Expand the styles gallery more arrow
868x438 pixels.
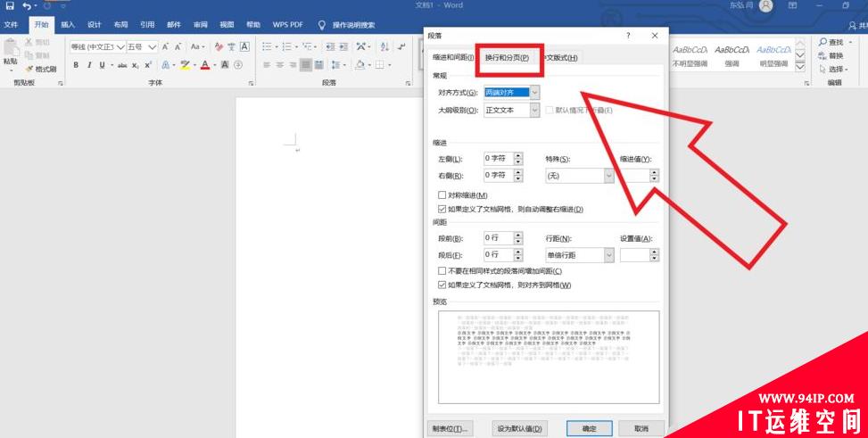pos(800,67)
